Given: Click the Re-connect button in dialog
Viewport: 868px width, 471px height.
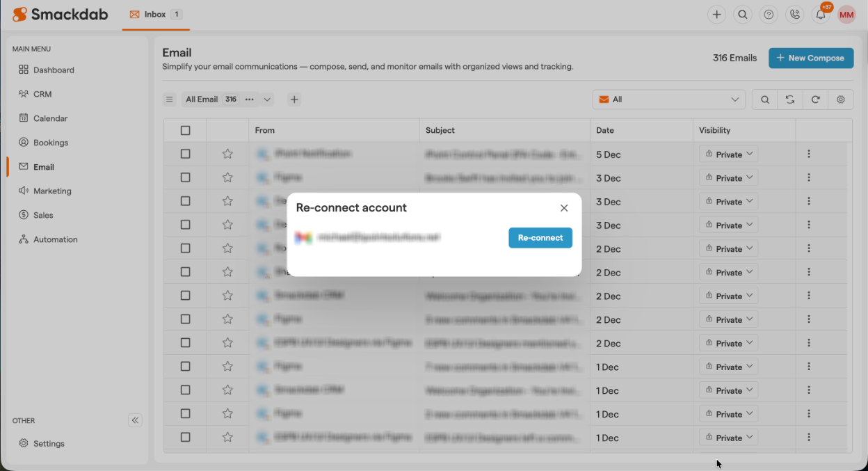Looking at the screenshot, I should tap(540, 238).
